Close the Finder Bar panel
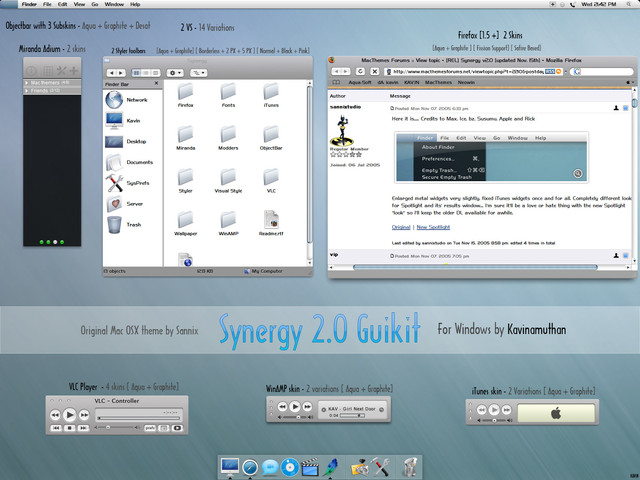This screenshot has height=480, width=640. (x=156, y=83)
